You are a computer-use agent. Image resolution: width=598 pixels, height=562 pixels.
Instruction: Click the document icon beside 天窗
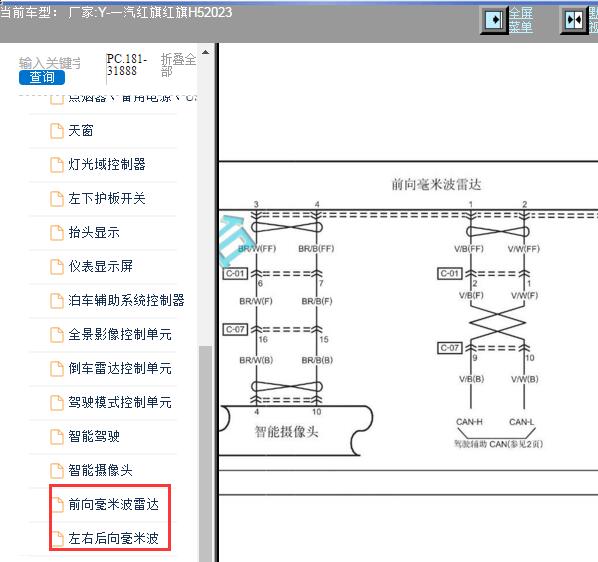[57, 131]
